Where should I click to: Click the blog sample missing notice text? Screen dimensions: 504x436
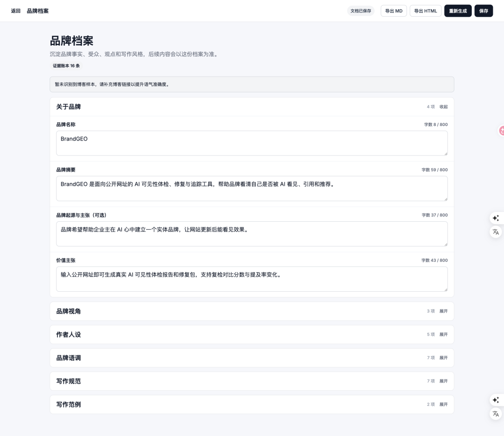click(112, 84)
